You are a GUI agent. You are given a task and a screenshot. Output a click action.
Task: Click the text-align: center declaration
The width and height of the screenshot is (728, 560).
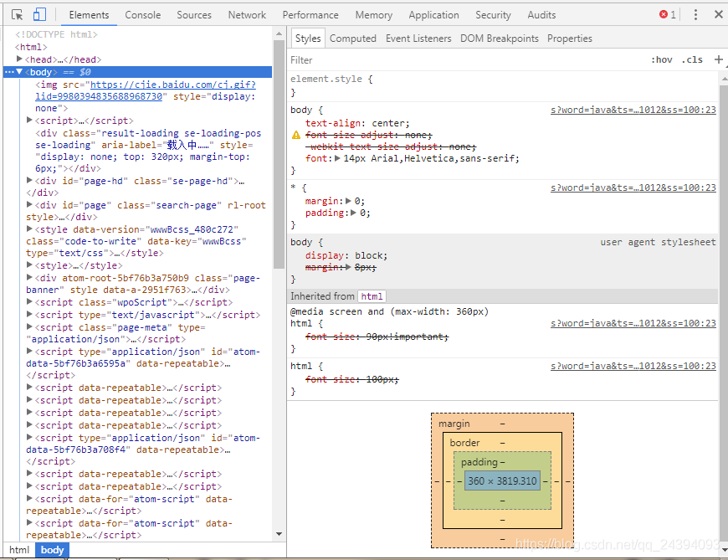tap(357, 124)
